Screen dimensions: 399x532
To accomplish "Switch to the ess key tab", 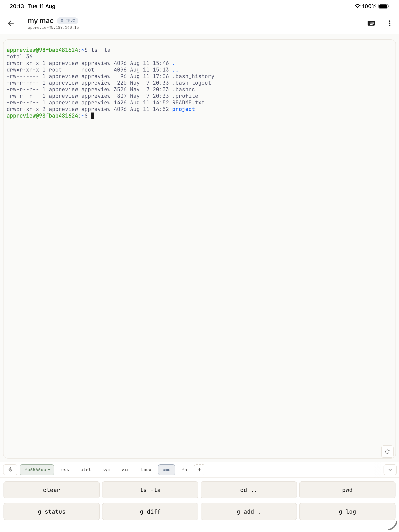I will (65, 470).
